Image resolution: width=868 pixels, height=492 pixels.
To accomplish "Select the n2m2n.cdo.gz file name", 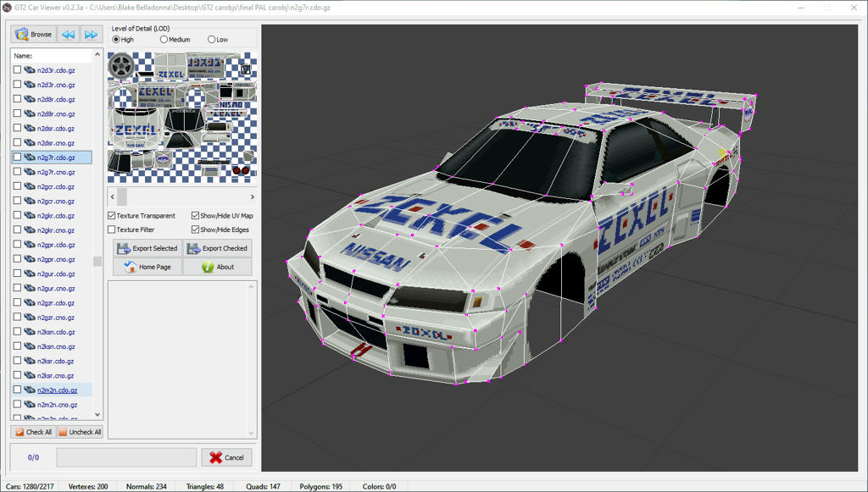I will click(x=57, y=390).
